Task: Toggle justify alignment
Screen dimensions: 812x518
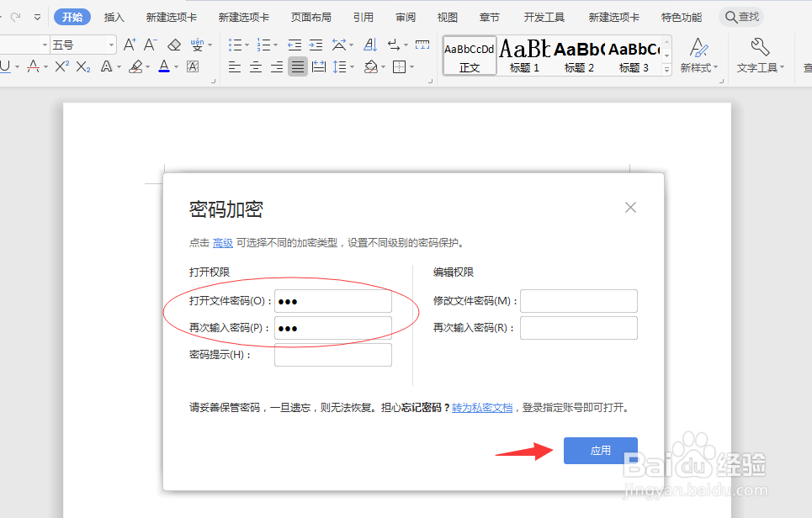Action: [x=298, y=66]
